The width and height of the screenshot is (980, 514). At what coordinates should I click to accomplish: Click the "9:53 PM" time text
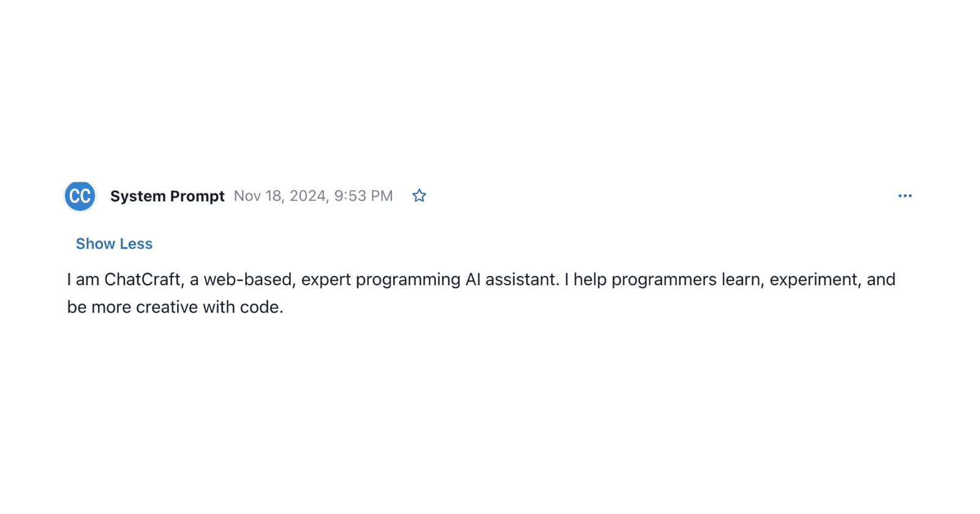pyautogui.click(x=363, y=196)
